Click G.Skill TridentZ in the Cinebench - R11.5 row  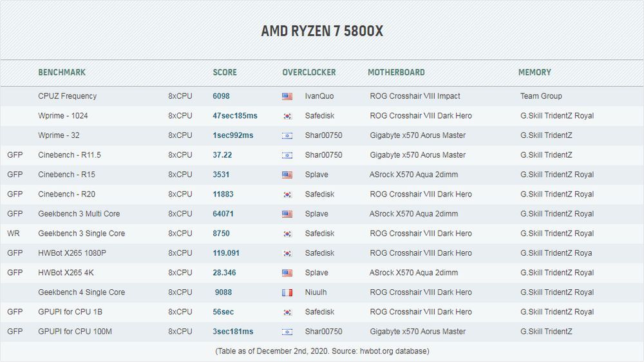[x=546, y=155]
